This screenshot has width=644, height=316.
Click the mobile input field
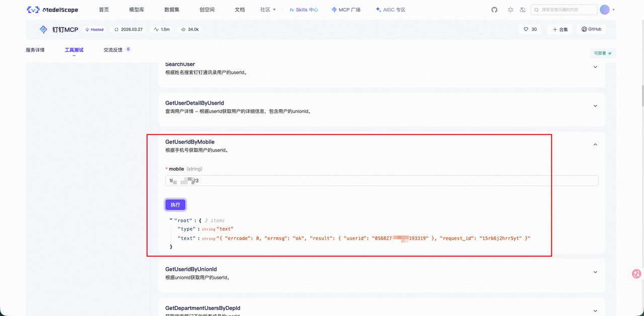coord(382,181)
